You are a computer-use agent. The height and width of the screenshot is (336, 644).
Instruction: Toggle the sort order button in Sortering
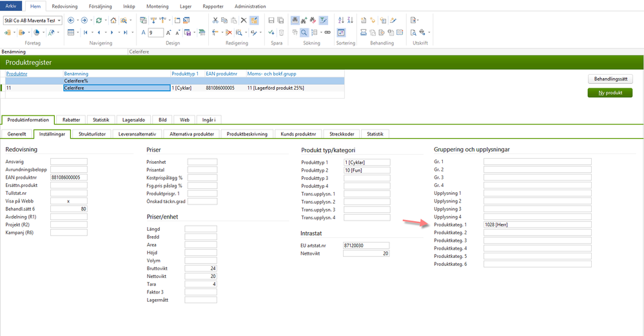(341, 32)
